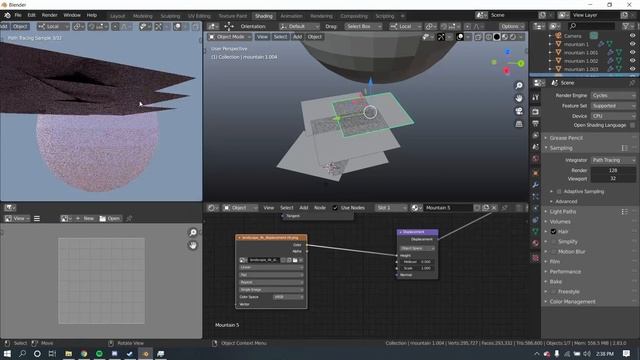Click the blue Z axis gizmo ball
This screenshot has height=360, width=640.
pos(507,52)
